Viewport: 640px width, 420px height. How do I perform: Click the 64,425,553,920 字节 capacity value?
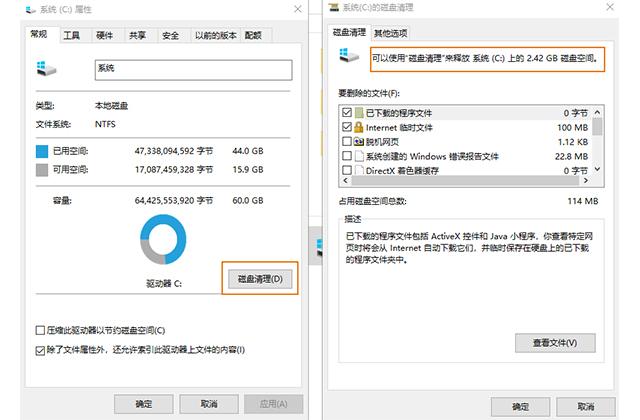pyautogui.click(x=174, y=200)
